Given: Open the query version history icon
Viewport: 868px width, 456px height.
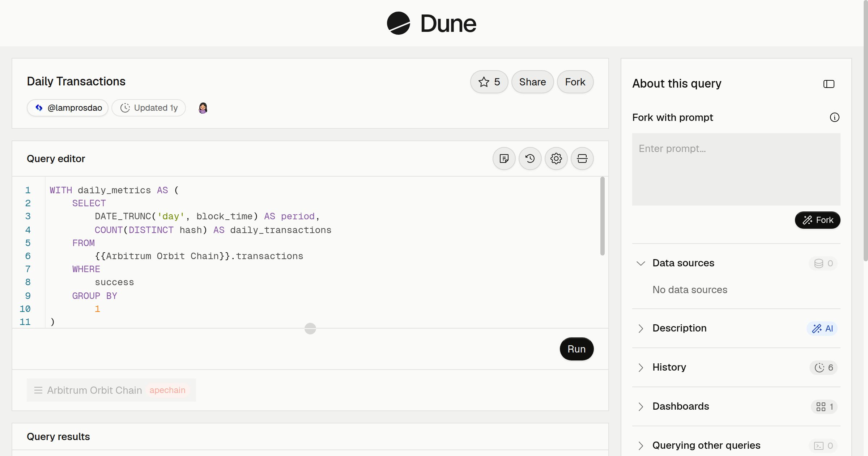Looking at the screenshot, I should pos(530,159).
